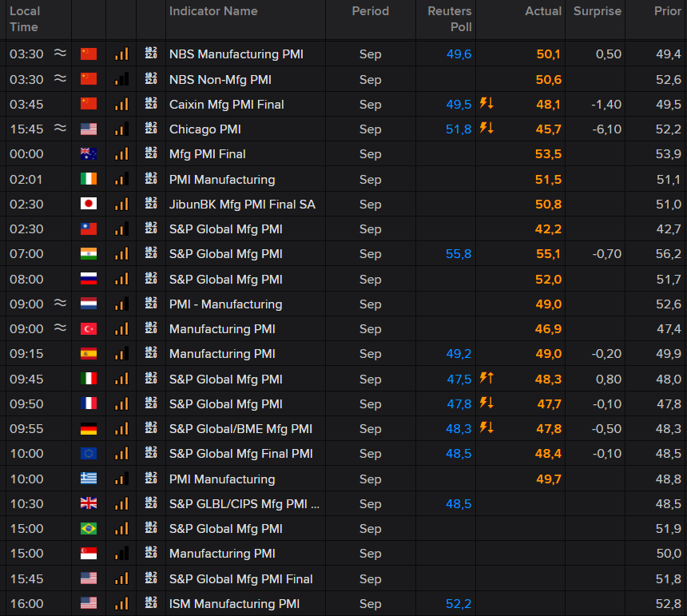Screen dimensions: 687x616
Task: Click the Reuters Poll value 49,6
Action: click(459, 54)
